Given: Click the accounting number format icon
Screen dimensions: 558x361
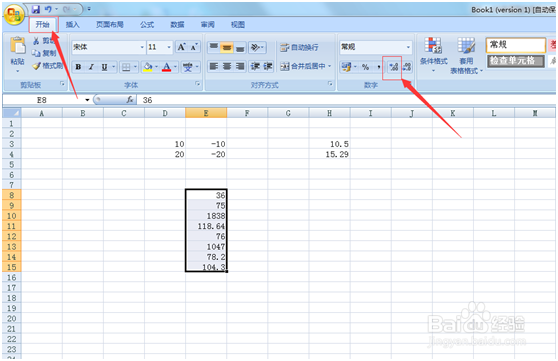Looking at the screenshot, I should (346, 67).
